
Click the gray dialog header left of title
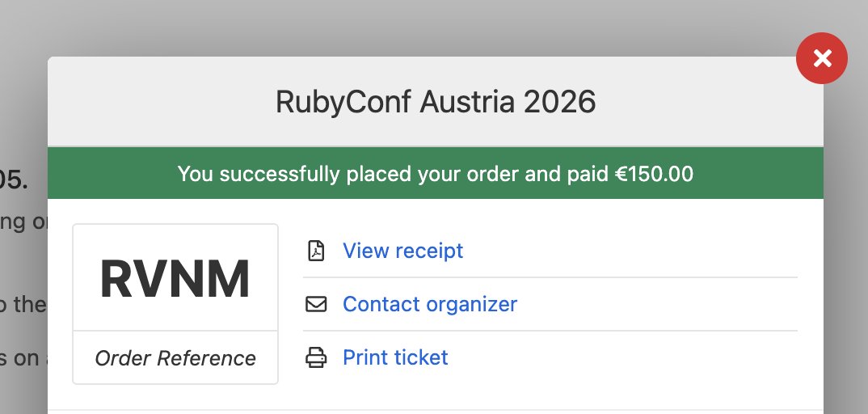(x=161, y=102)
